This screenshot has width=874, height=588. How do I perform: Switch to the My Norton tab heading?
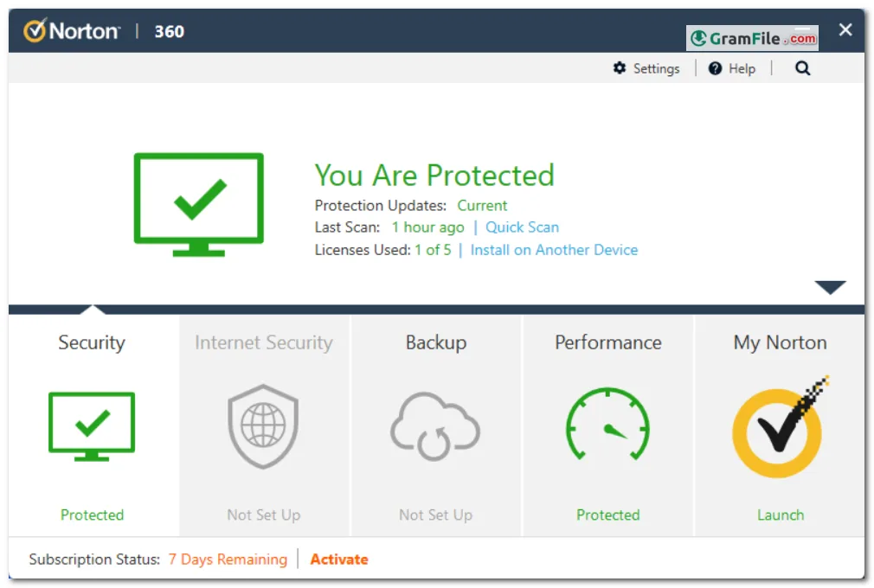coord(780,342)
